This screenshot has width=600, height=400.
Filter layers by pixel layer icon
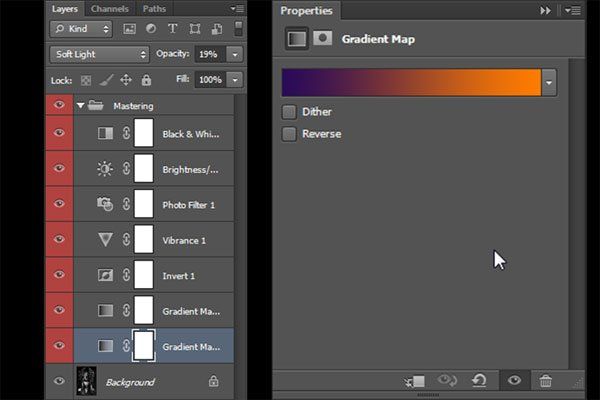tap(129, 29)
